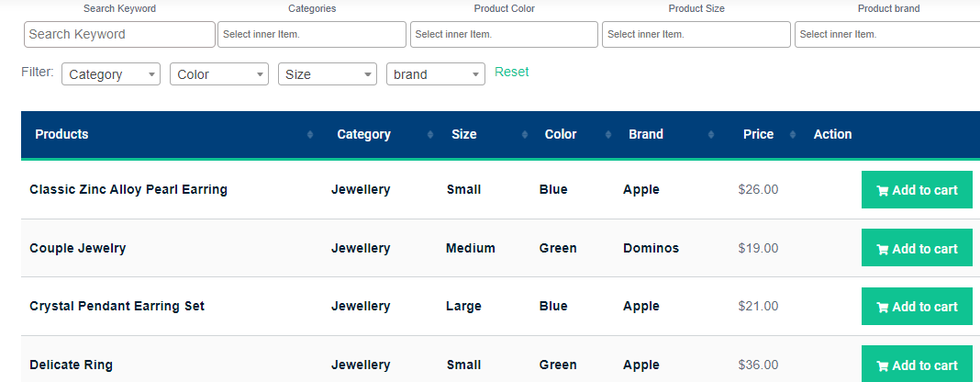Click the sort arrows beside Color header
This screenshot has width=980, height=382.
point(608,134)
